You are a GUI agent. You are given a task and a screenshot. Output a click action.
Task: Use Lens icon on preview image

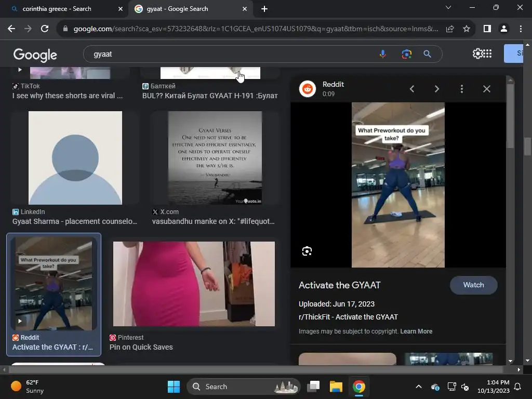coord(307,251)
